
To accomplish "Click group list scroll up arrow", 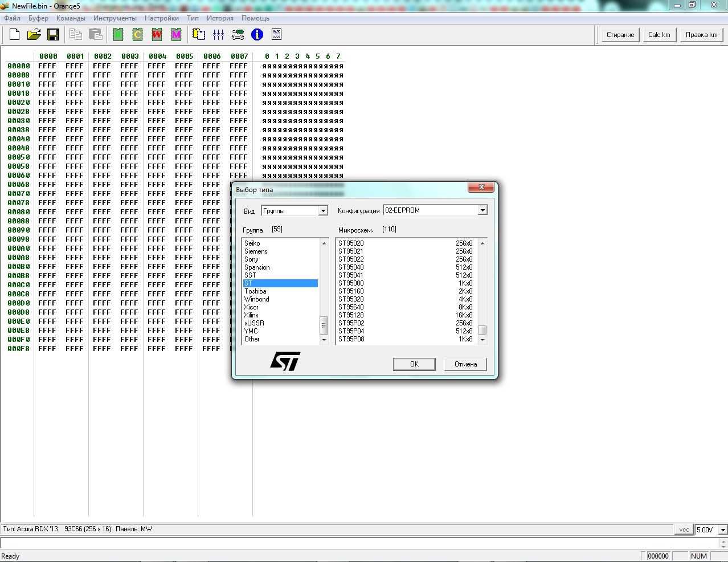I will coord(324,243).
